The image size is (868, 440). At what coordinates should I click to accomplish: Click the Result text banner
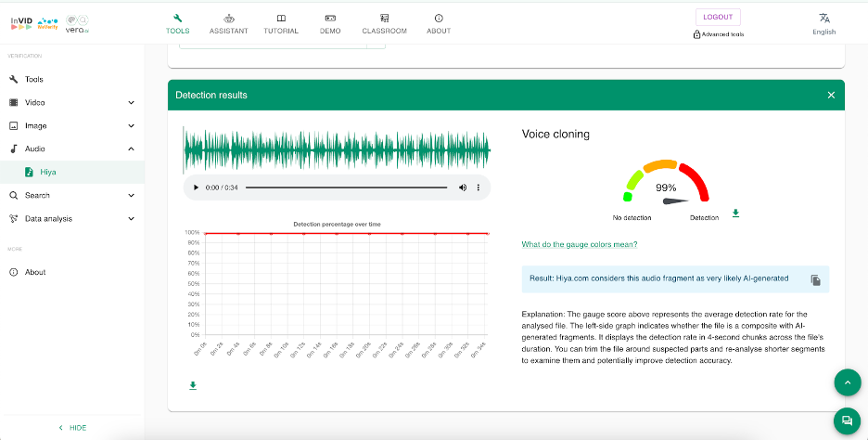tap(675, 278)
